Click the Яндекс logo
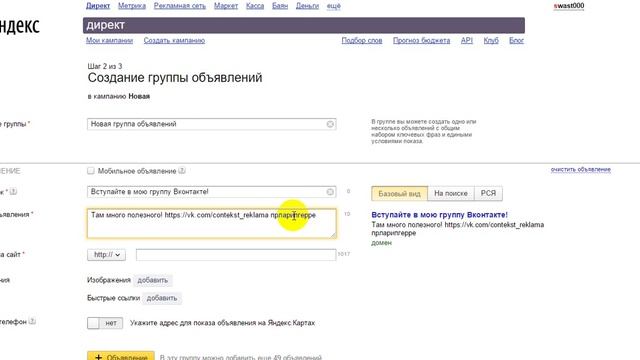640x360 pixels. click(x=20, y=26)
